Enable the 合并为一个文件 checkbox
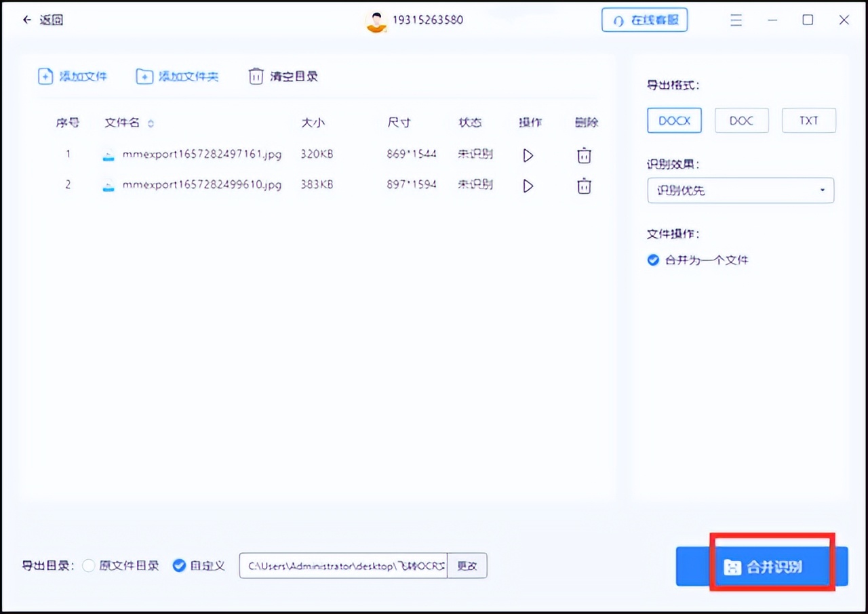 (x=652, y=260)
